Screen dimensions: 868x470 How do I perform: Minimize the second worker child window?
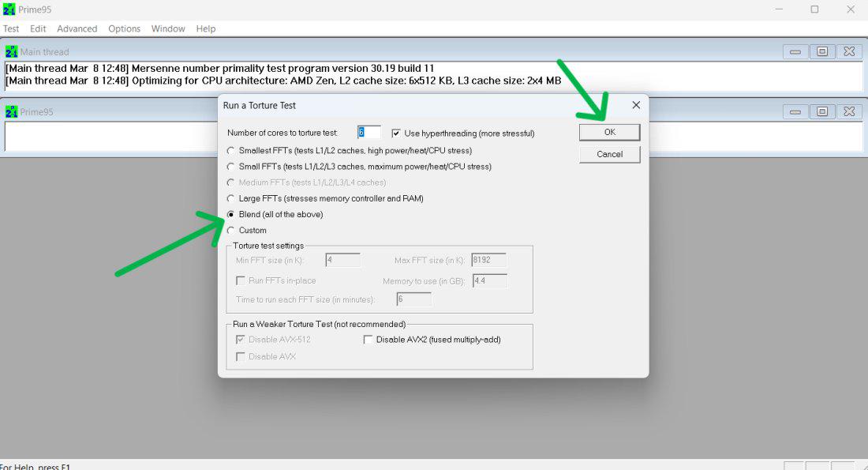click(795, 111)
